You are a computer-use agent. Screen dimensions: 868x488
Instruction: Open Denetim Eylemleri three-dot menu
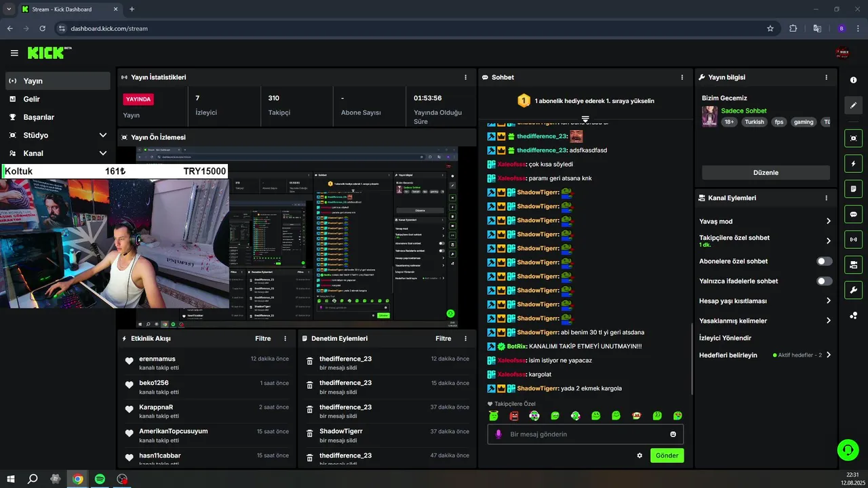click(465, 338)
